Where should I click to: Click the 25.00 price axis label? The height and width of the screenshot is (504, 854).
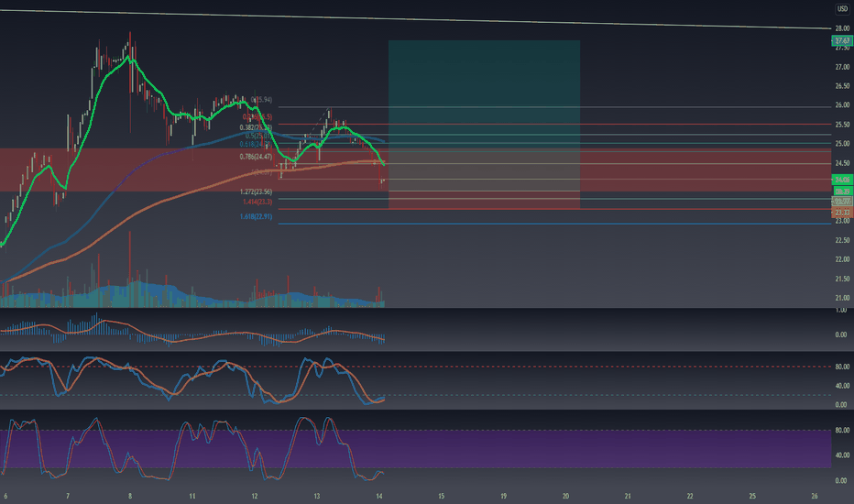(x=842, y=144)
